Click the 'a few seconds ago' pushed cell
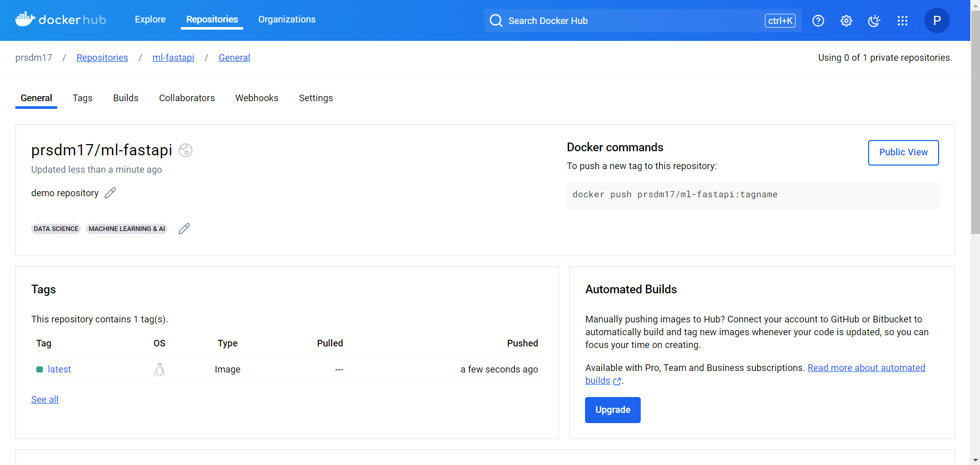 (499, 369)
